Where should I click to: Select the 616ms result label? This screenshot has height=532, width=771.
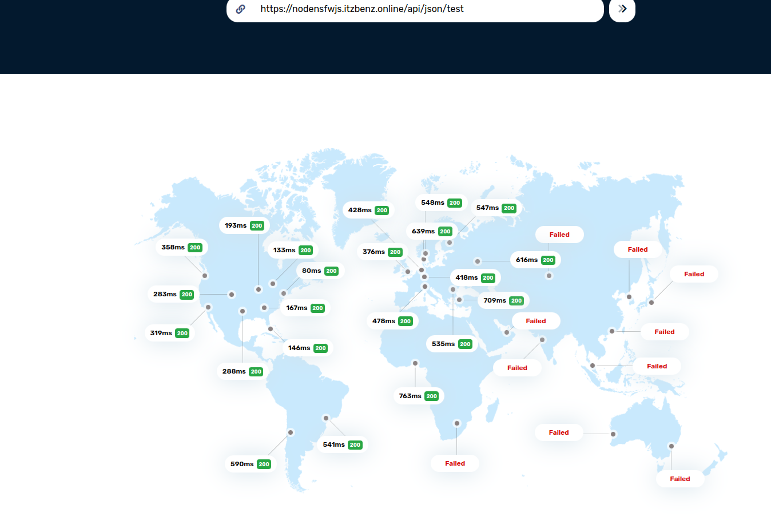coord(535,260)
